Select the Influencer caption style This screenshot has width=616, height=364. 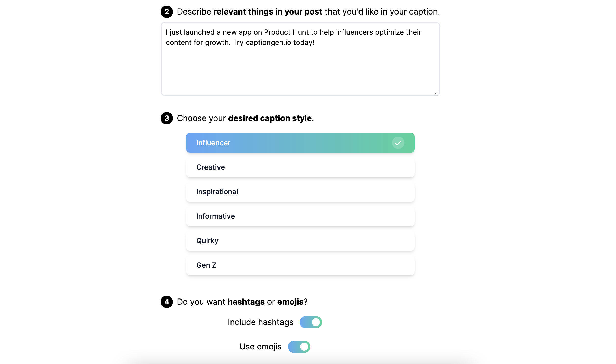[300, 143]
